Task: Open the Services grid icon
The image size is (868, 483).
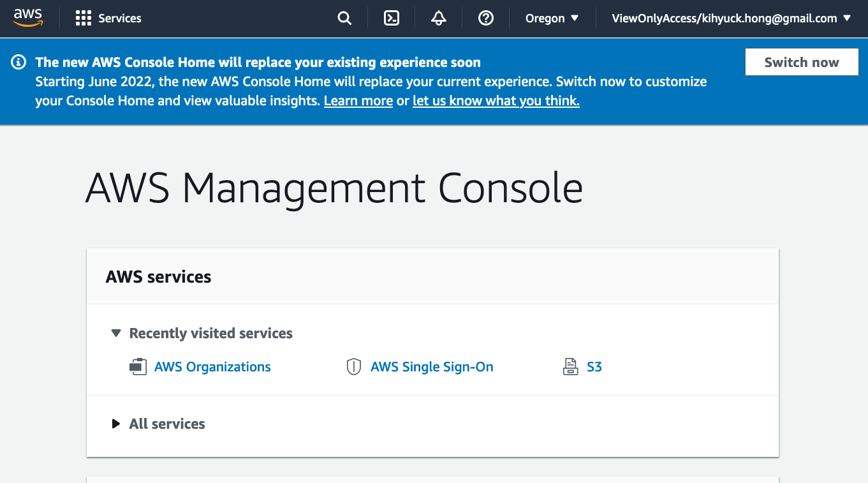Action: [x=84, y=19]
